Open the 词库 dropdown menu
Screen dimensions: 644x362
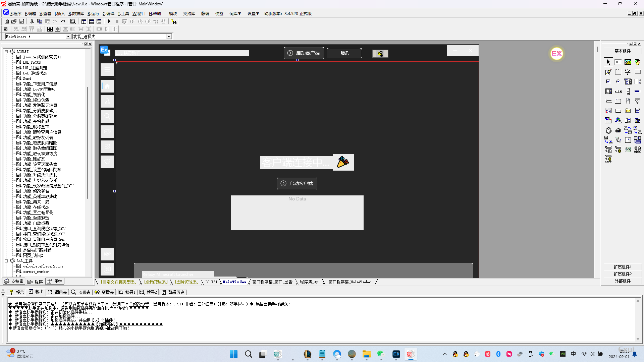[235, 14]
